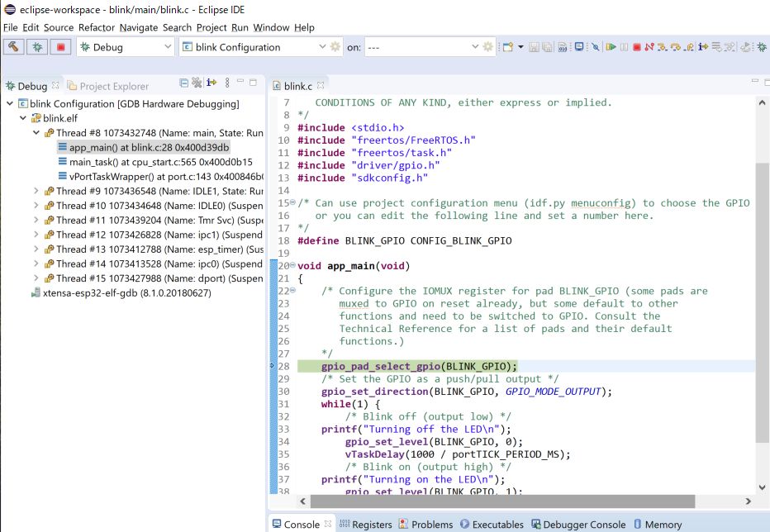Click the Disconnect debugger icon
Image resolution: width=770 pixels, height=532 pixels.
[x=649, y=46]
